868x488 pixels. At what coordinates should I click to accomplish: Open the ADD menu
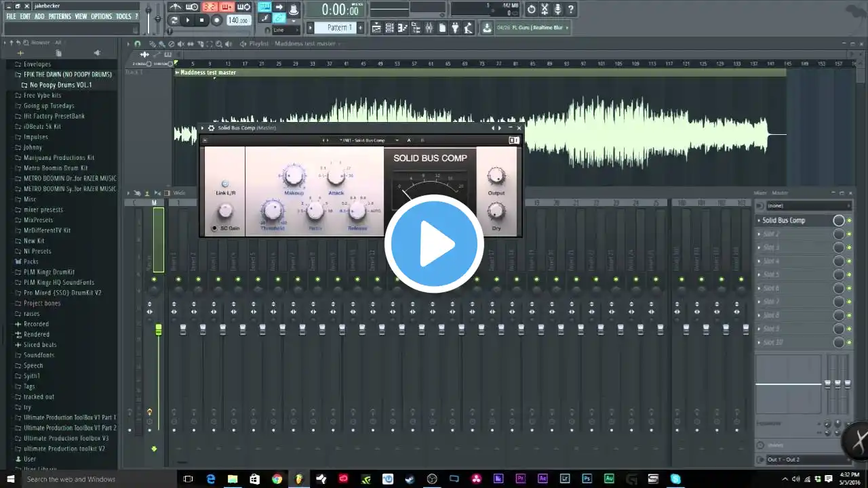[39, 16]
